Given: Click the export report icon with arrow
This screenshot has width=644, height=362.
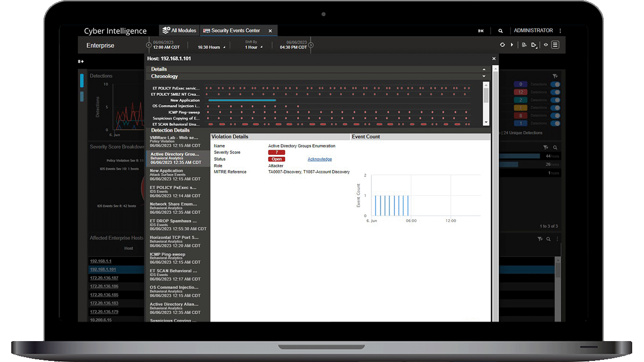Looking at the screenshot, I should (533, 46).
